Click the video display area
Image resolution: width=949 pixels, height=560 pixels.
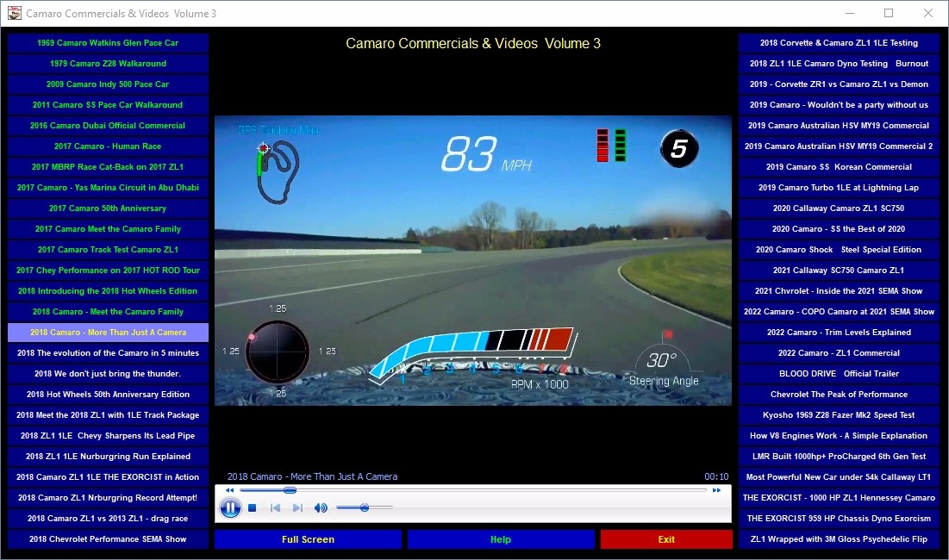[473, 261]
